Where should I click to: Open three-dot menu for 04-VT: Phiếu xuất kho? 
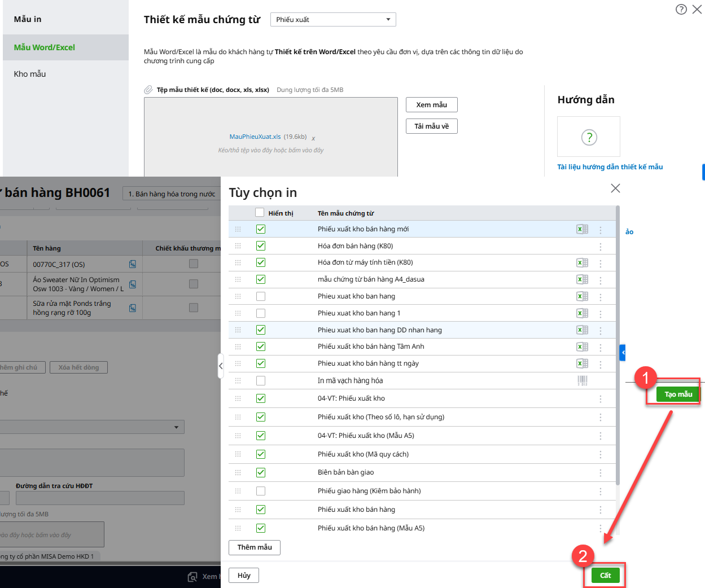click(x=600, y=399)
